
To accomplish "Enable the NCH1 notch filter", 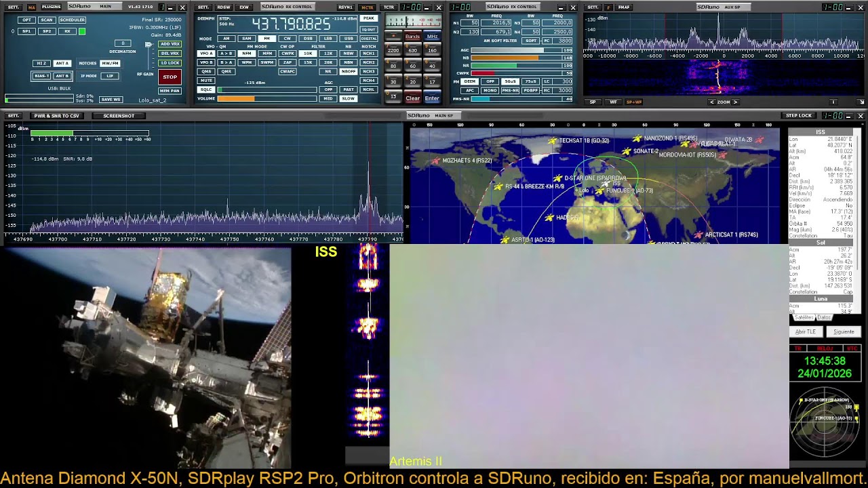I will [369, 54].
